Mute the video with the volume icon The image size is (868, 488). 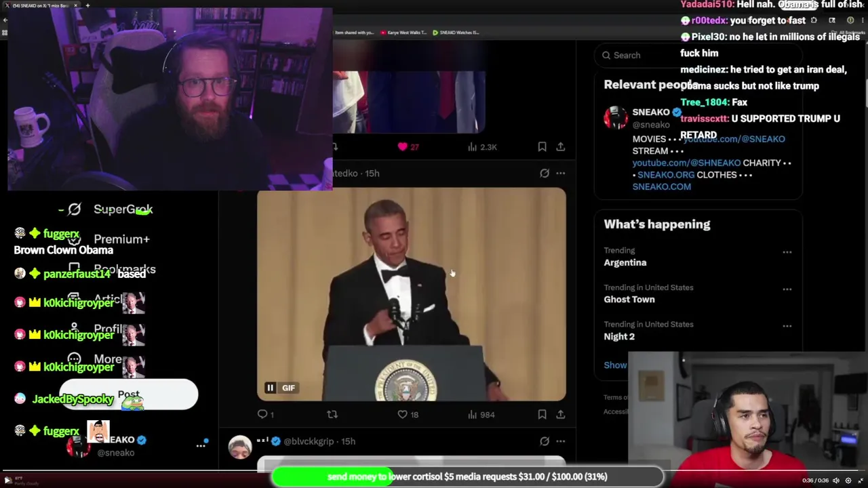click(x=836, y=481)
